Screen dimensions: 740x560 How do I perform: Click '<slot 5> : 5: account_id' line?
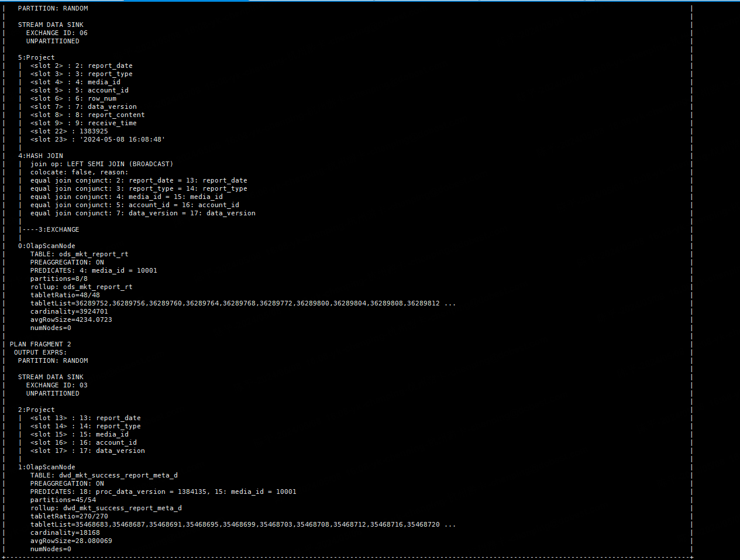[x=80, y=90]
